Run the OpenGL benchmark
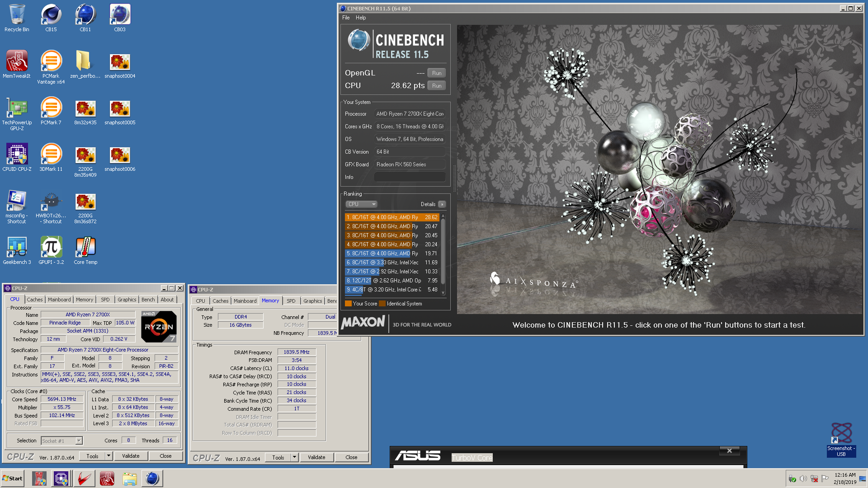The image size is (868, 488). coord(437,73)
